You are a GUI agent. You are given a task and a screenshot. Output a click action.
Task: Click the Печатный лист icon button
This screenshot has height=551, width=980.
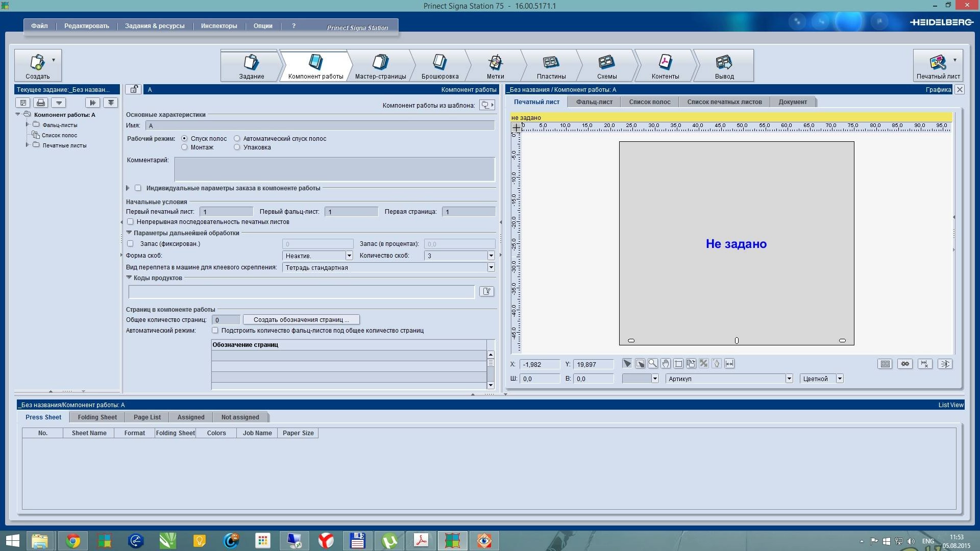click(x=938, y=65)
